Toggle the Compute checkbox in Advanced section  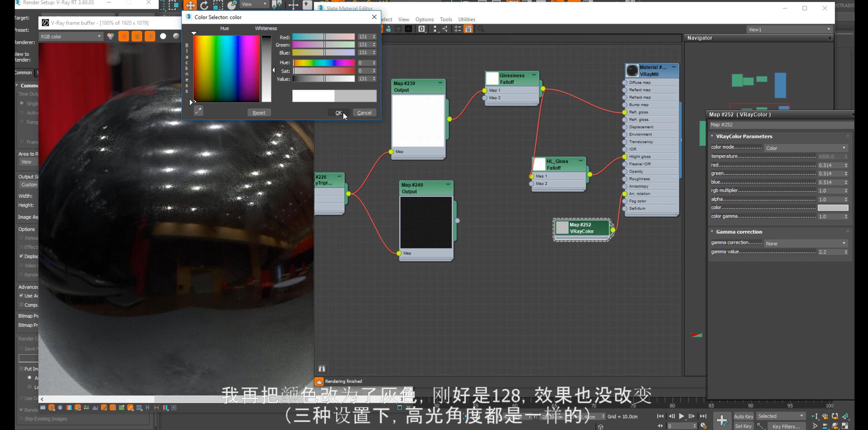21,305
